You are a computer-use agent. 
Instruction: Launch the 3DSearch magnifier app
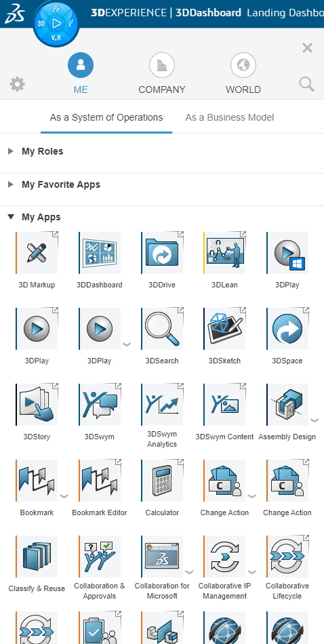click(x=162, y=329)
